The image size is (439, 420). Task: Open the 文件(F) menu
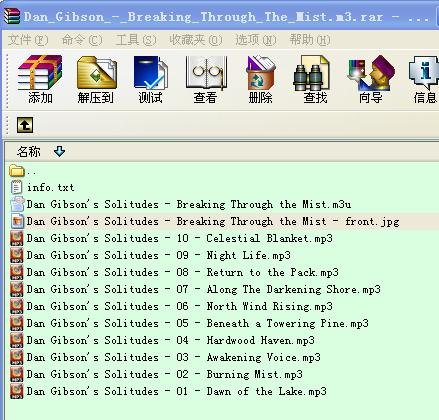pyautogui.click(x=28, y=40)
